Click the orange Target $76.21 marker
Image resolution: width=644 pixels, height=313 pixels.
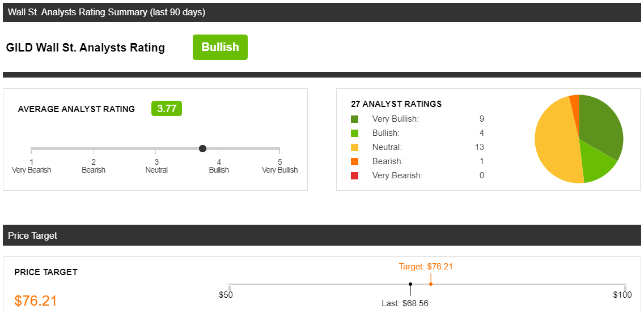430,284
